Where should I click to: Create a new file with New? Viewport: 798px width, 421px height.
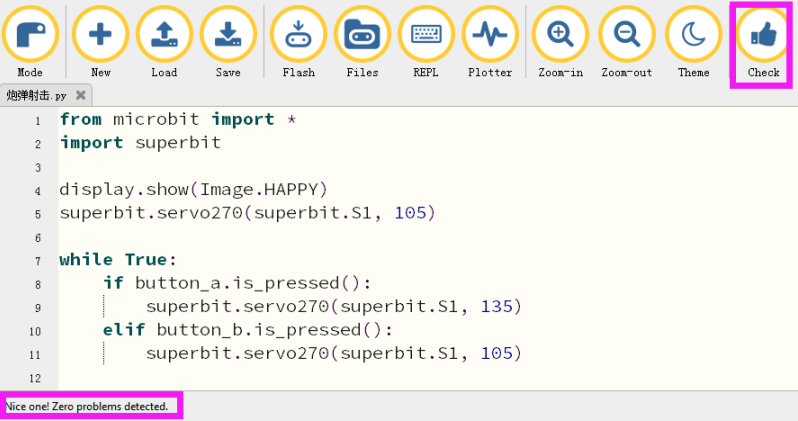click(100, 35)
